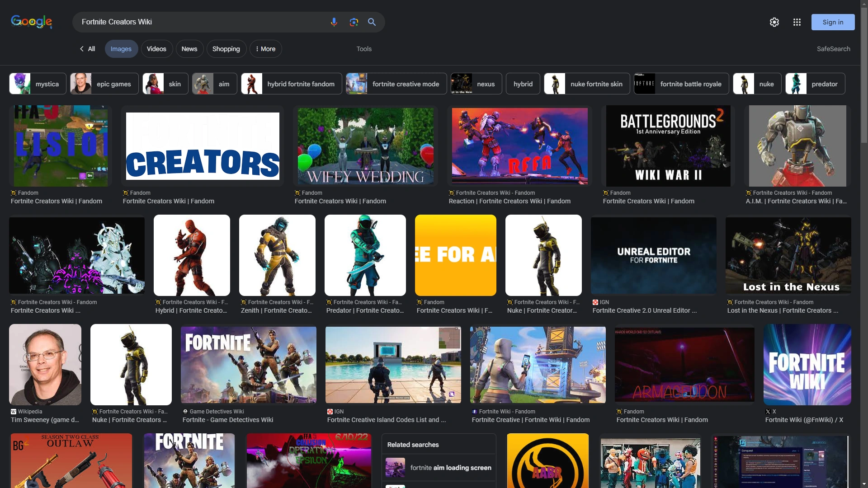Open the SafeSearch settings dropdown

click(x=833, y=49)
